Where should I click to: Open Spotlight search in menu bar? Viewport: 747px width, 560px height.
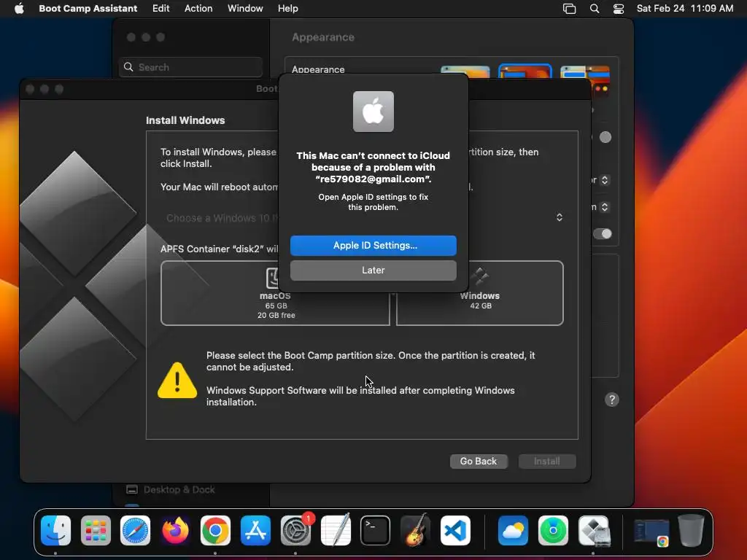(594, 9)
